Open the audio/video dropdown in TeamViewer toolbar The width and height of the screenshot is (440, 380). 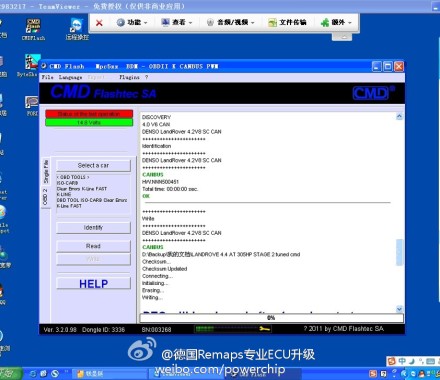230,22
